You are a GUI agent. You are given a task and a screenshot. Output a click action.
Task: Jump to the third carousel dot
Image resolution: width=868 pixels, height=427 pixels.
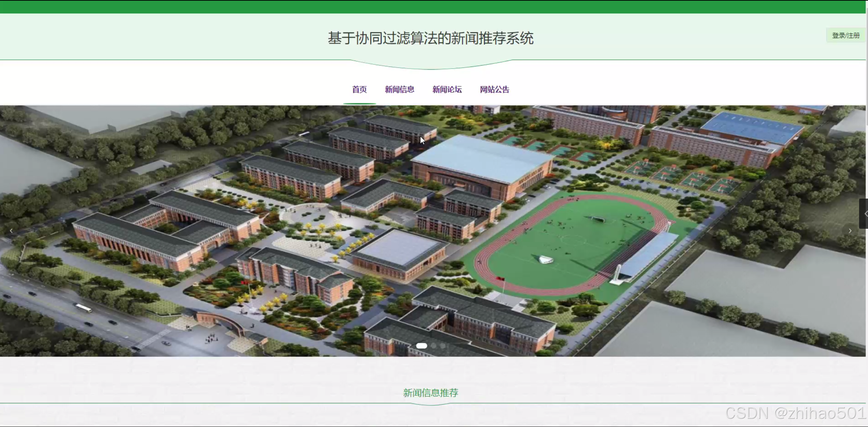pyautogui.click(x=443, y=346)
